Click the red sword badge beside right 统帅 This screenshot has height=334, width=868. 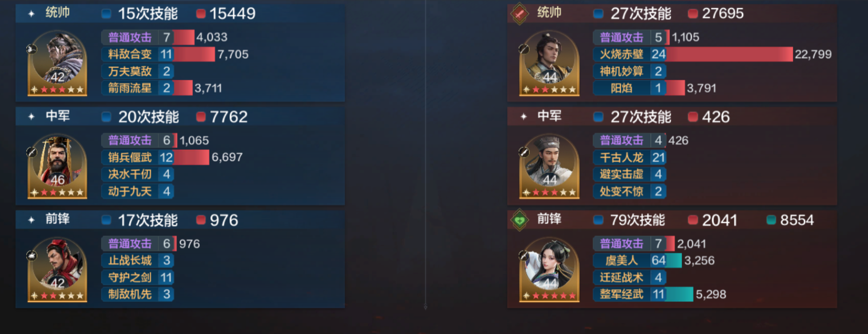point(519,13)
